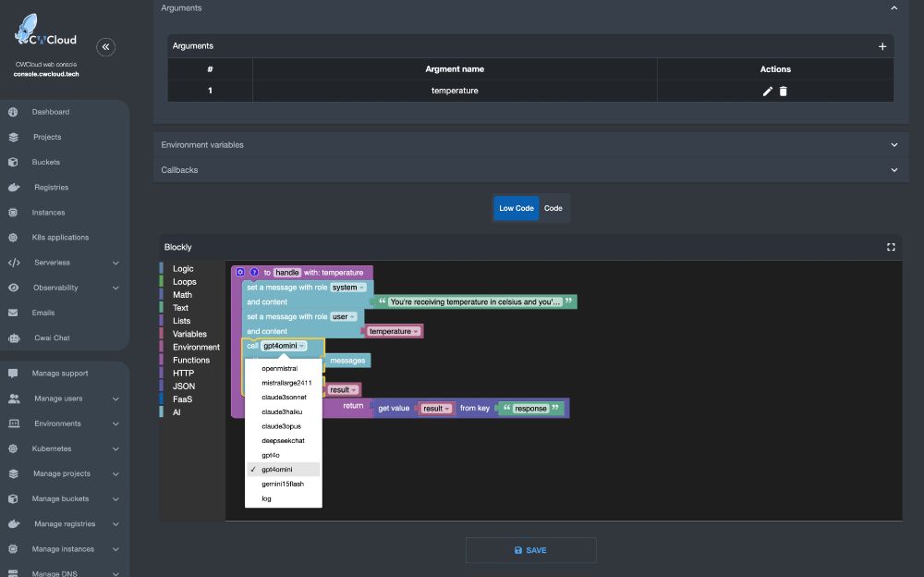This screenshot has width=924, height=577.
Task: Select log from model list
Action: (x=284, y=498)
